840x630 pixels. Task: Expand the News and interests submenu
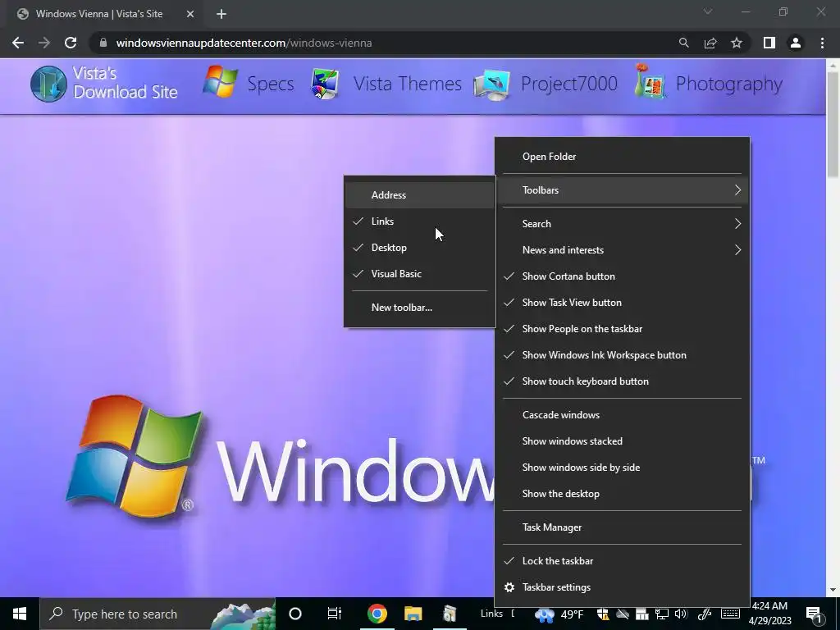pyautogui.click(x=622, y=250)
